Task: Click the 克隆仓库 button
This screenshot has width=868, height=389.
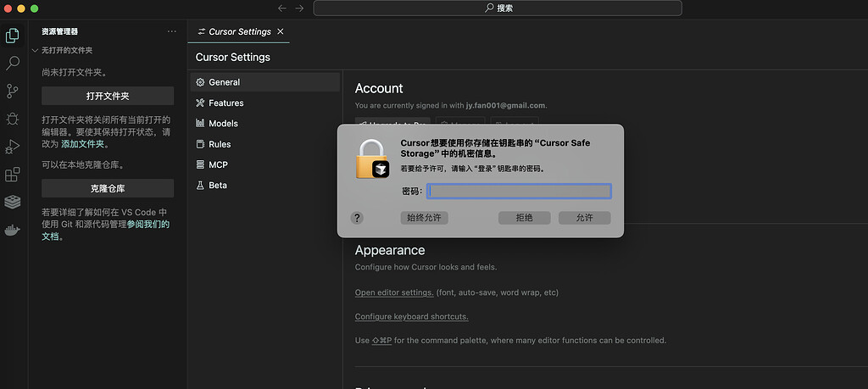Action: coord(108,188)
